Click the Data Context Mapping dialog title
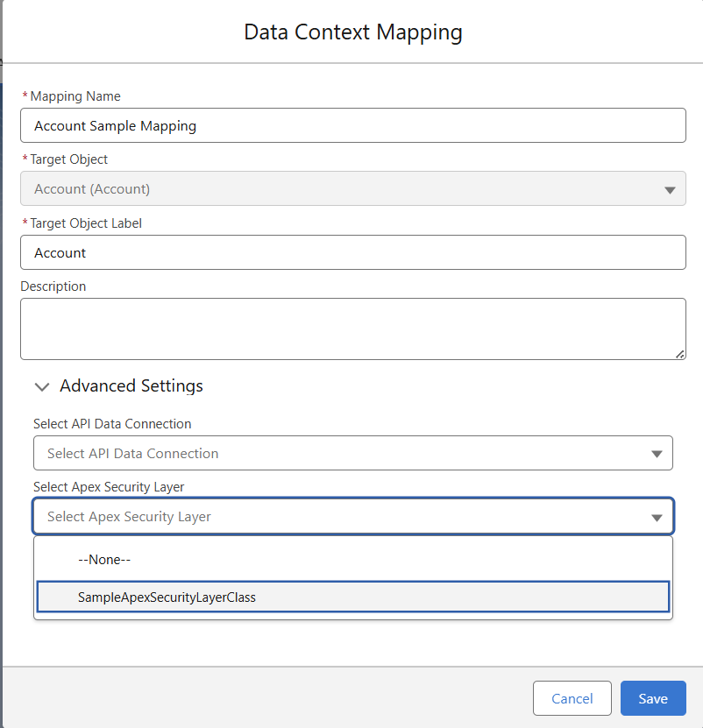This screenshot has width=703, height=728. [352, 32]
